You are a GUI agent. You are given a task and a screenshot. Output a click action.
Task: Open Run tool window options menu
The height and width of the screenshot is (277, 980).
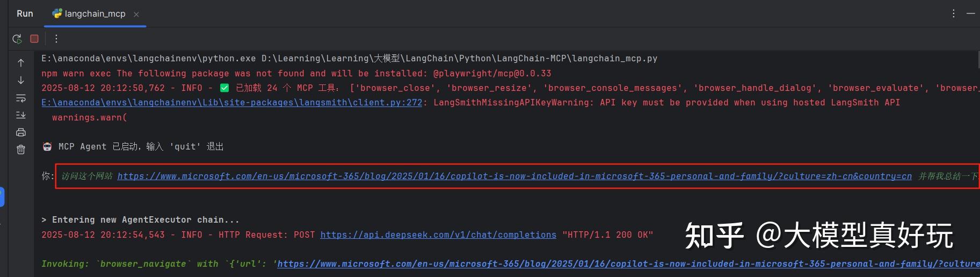[x=953, y=13]
